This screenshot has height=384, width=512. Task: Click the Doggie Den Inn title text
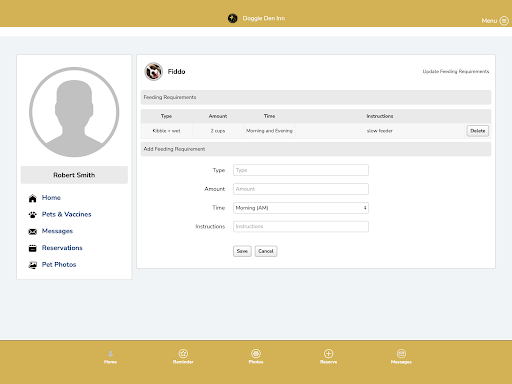(x=264, y=18)
